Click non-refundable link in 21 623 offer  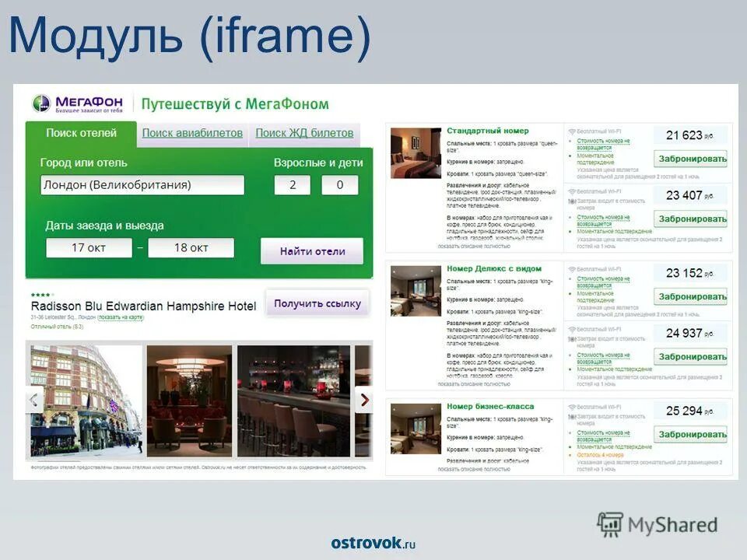pos(603,145)
